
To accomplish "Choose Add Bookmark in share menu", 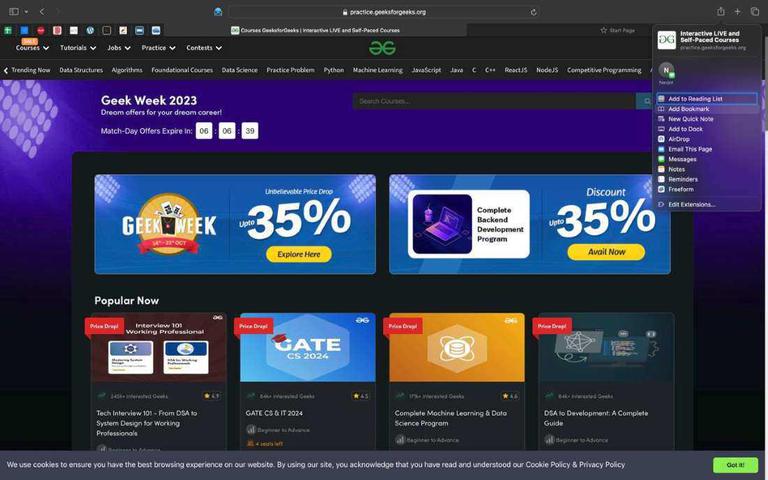I will [x=707, y=109].
